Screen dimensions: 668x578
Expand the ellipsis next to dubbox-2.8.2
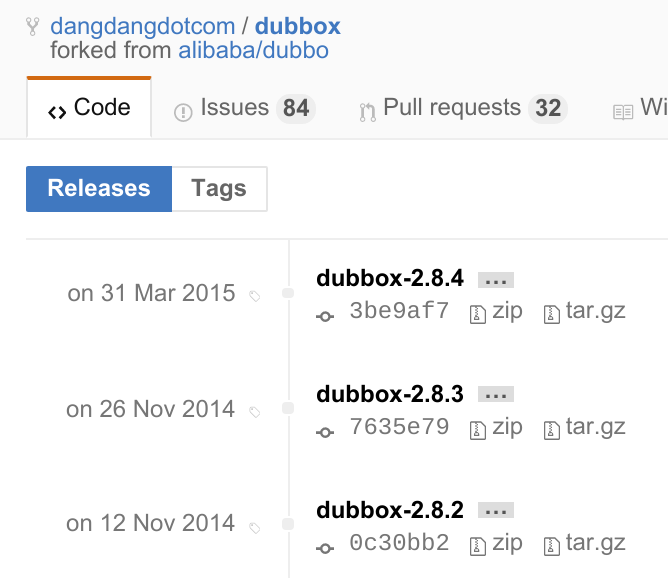click(x=495, y=511)
